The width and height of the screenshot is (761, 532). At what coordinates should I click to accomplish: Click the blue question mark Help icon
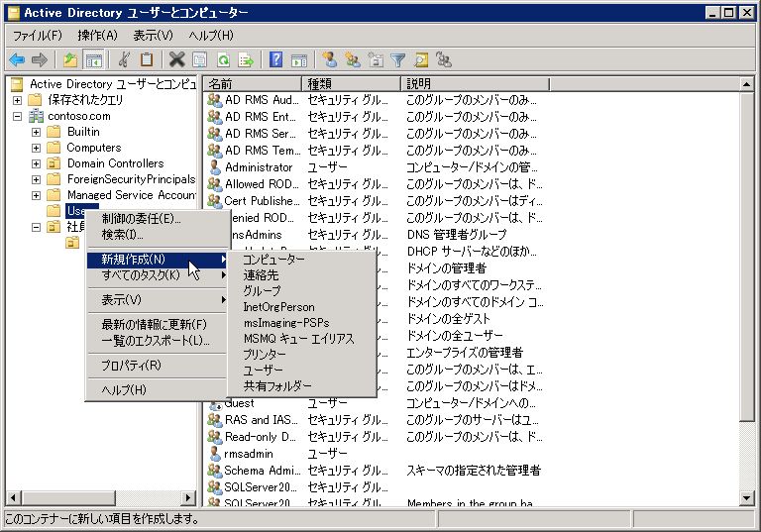275,59
